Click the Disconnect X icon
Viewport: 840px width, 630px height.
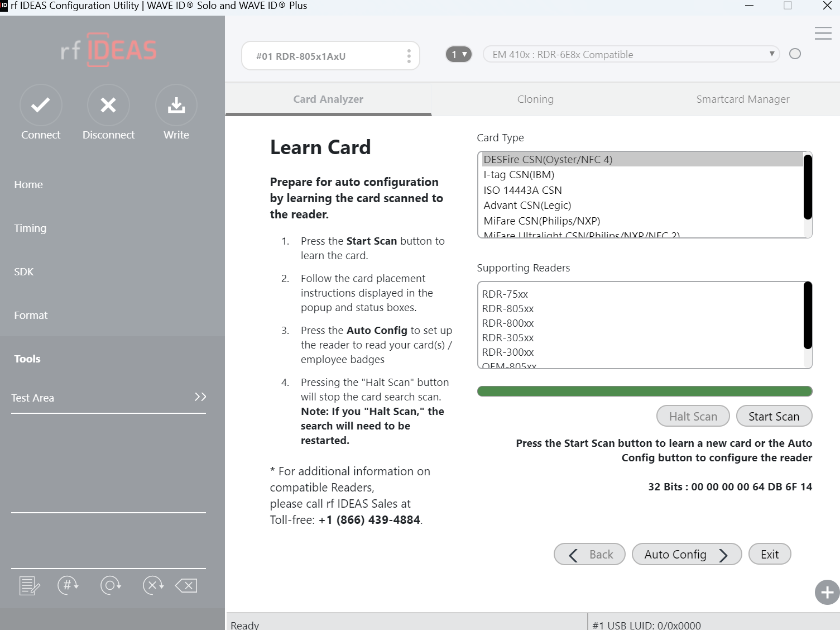[x=108, y=105]
